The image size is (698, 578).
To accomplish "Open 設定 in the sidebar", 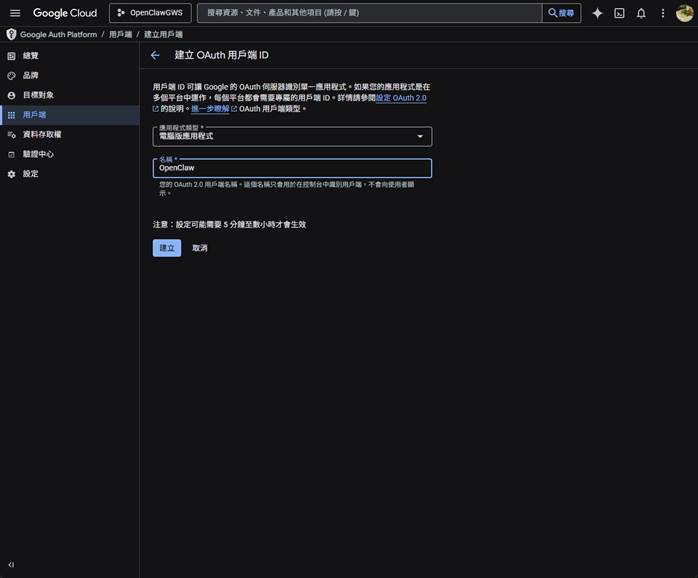I will click(31, 174).
